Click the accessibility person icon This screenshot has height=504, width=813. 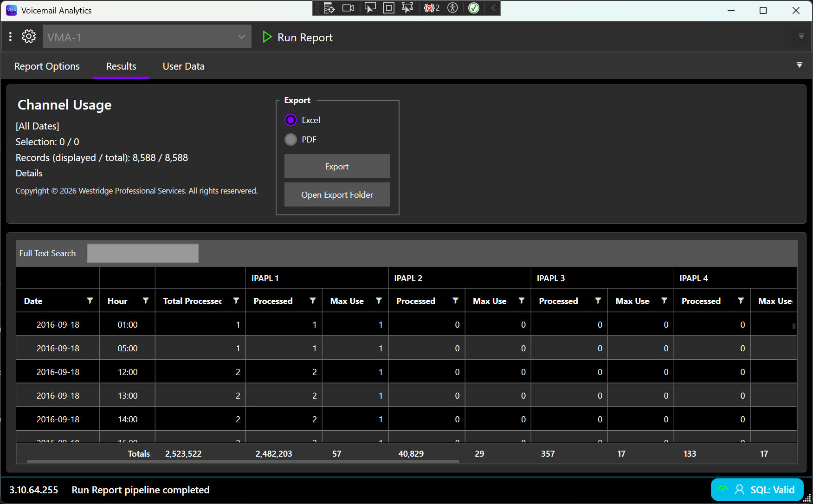click(x=452, y=8)
